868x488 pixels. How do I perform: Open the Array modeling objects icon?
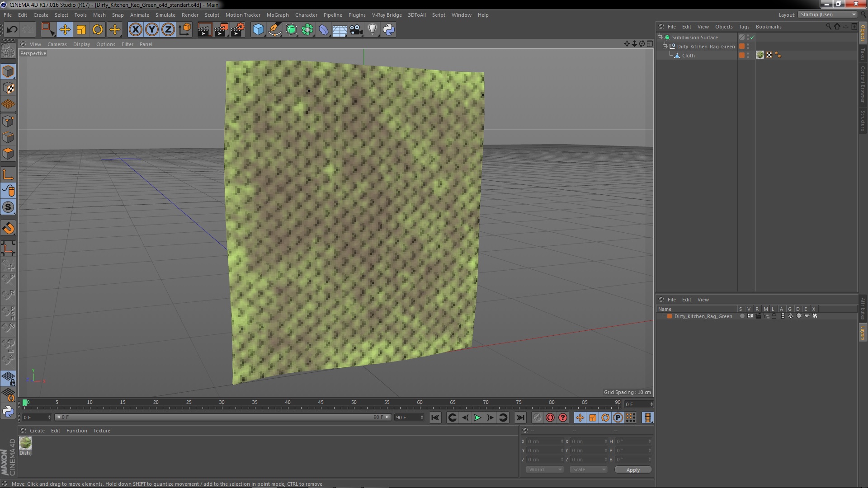(x=307, y=30)
